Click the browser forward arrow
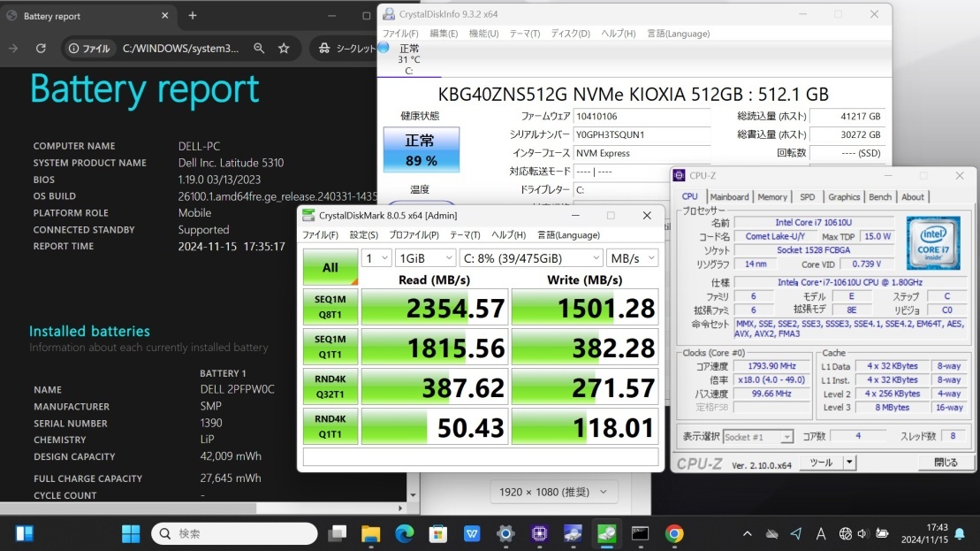 (13, 48)
